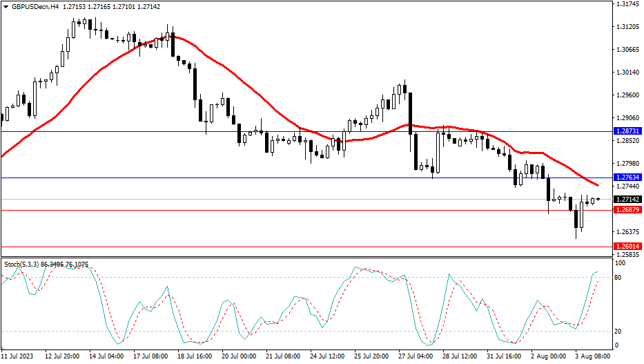644x364 pixels.
Task: Select the red 1.26879 price level tag
Action: (627, 210)
